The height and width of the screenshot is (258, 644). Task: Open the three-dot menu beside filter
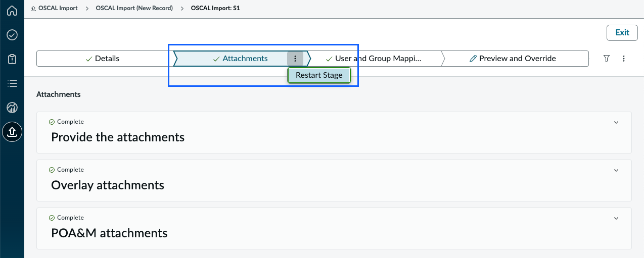pyautogui.click(x=624, y=59)
